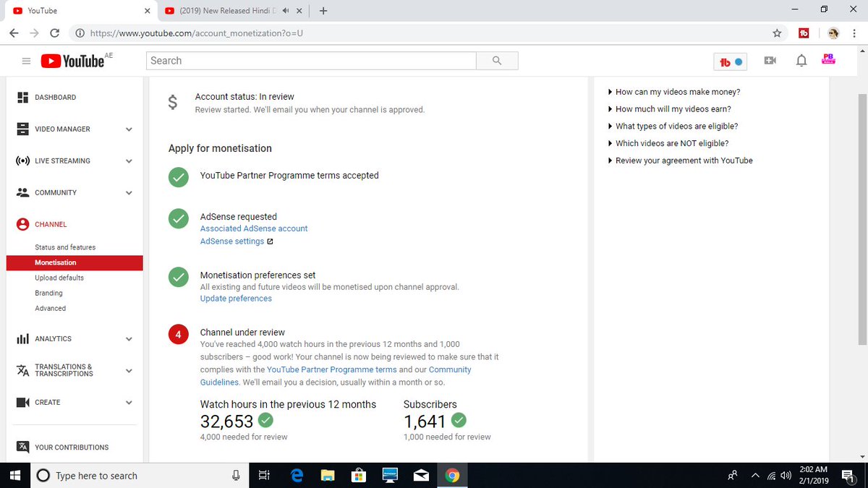868x488 pixels.
Task: Open a new browser tab
Action: tap(323, 11)
